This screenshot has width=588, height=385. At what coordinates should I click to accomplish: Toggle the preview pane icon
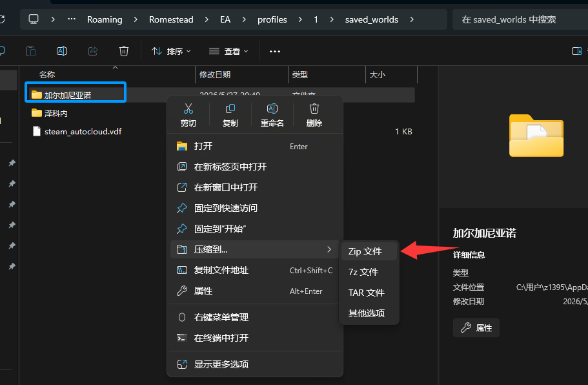[577, 51]
